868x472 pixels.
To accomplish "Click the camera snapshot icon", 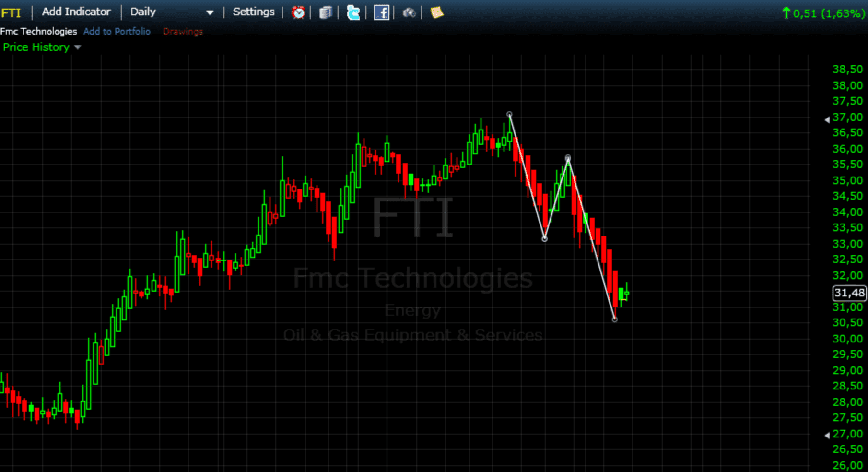I will (x=409, y=12).
